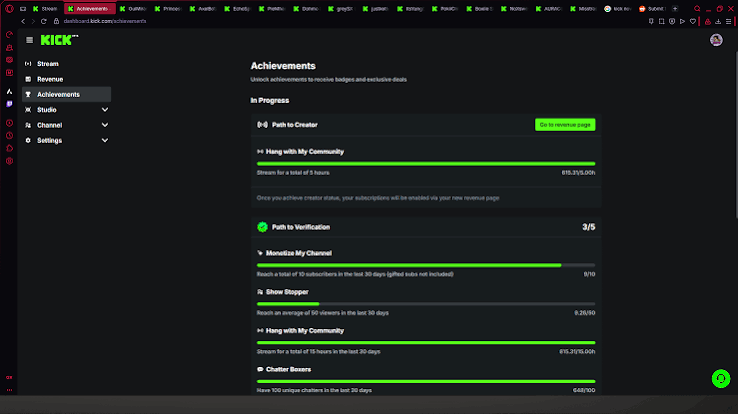
Task: Open the profile avatar menu
Action: 716,40
